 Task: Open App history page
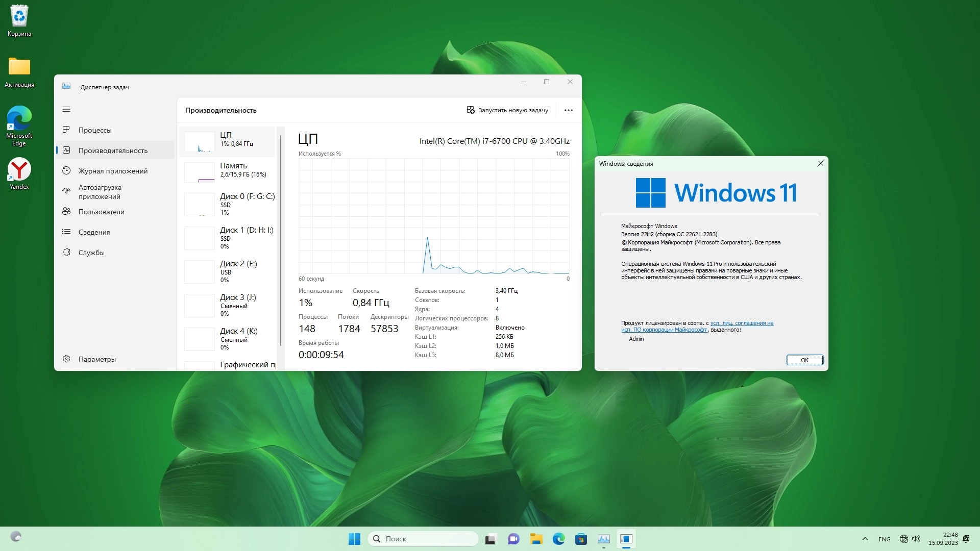[113, 171]
